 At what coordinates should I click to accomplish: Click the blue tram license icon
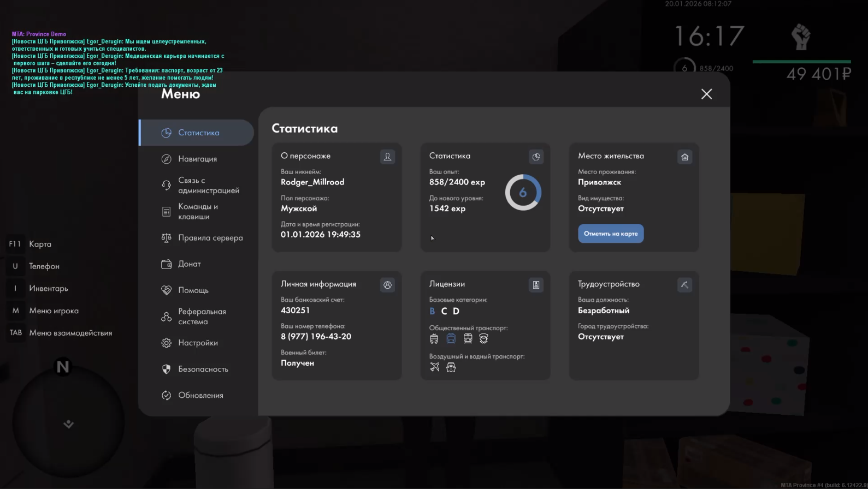(451, 339)
